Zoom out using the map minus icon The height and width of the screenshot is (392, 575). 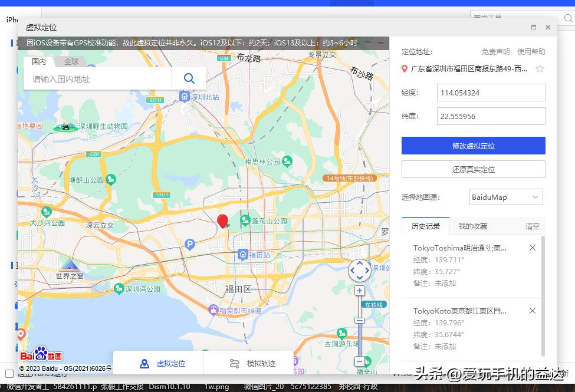(x=360, y=360)
